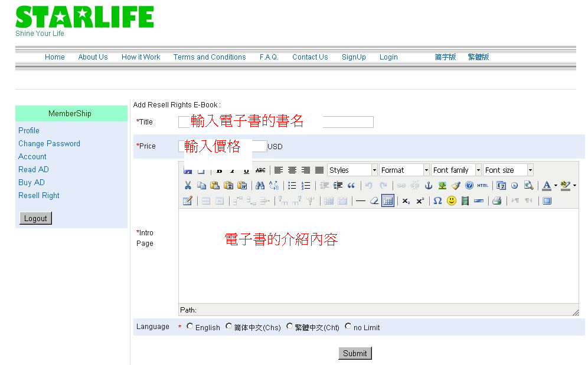Open the Font size dropdown
The image size is (588, 365).
click(x=508, y=170)
